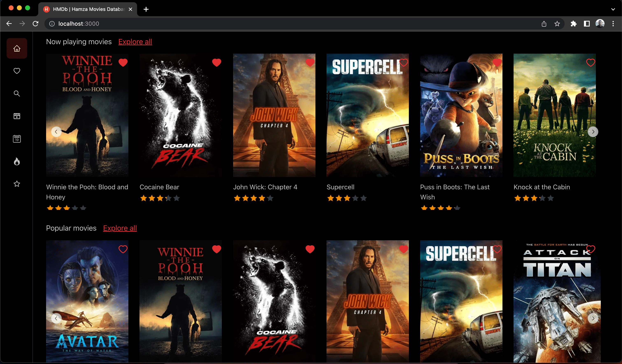
Task: Open the Puss in Boots poster
Action: click(x=461, y=115)
